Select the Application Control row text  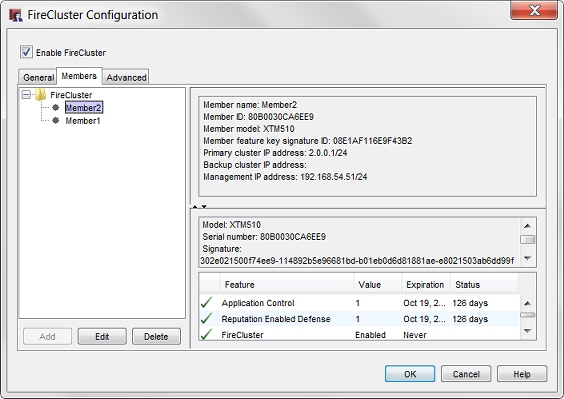[x=258, y=303]
